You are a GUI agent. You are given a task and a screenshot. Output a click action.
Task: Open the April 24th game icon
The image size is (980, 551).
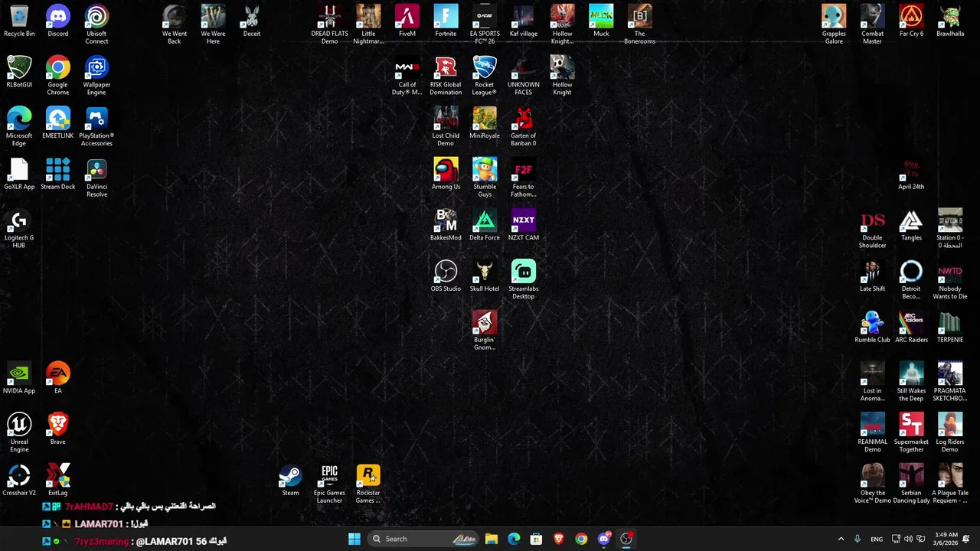pyautogui.click(x=911, y=174)
